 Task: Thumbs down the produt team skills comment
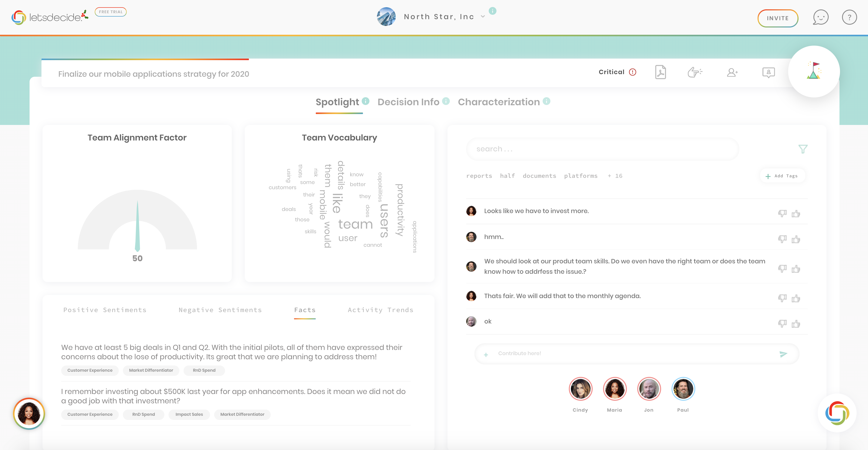coord(782,269)
